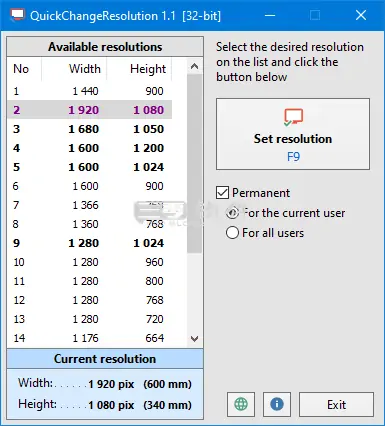Click the resolution list scrollbar thumb
Screen dimensions: 385x426
(194, 163)
